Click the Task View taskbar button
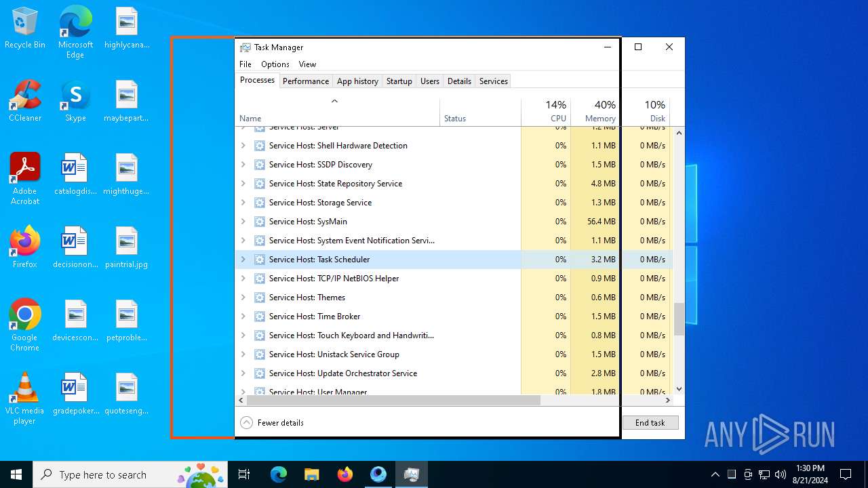The height and width of the screenshot is (488, 868). click(x=244, y=474)
